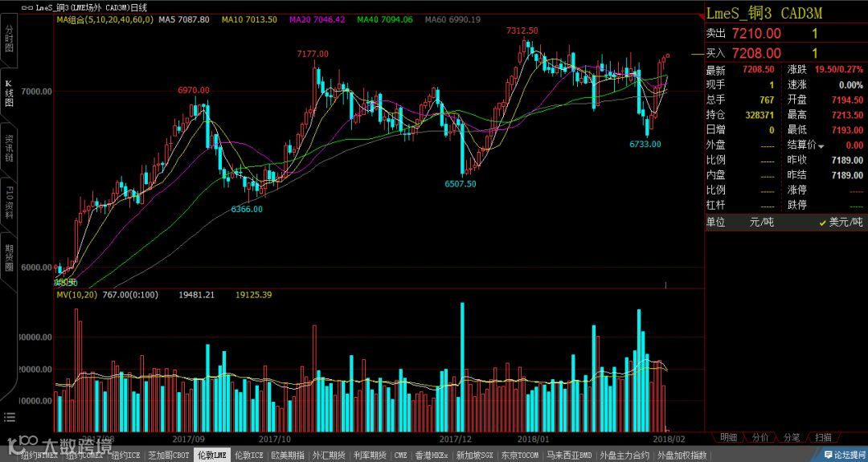Click the 6366.00 low price label
Viewport: 868px width, 462px height.
247,209
